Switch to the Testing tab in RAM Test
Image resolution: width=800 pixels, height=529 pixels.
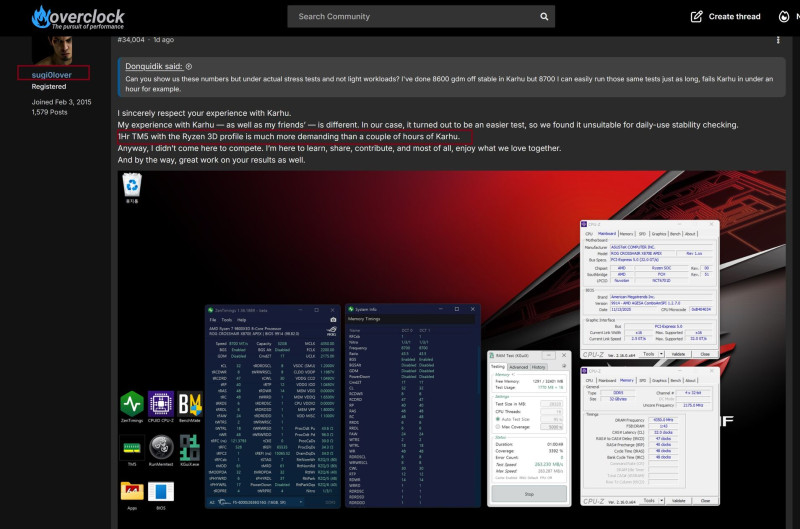pyautogui.click(x=497, y=366)
